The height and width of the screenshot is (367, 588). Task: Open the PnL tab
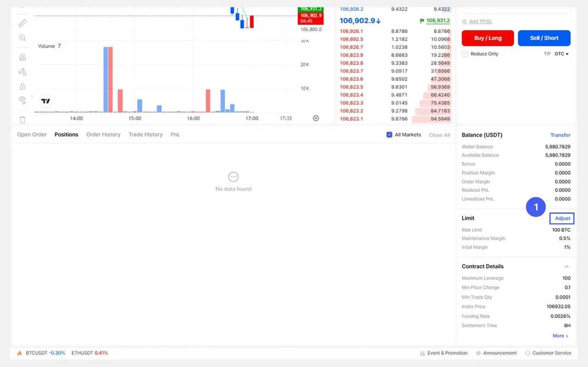[175, 135]
